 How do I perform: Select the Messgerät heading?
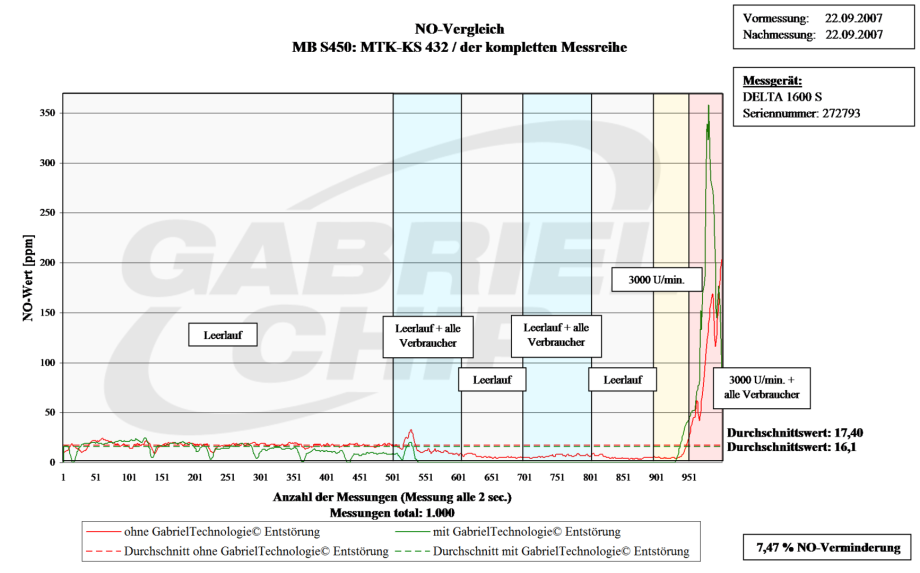[772, 80]
